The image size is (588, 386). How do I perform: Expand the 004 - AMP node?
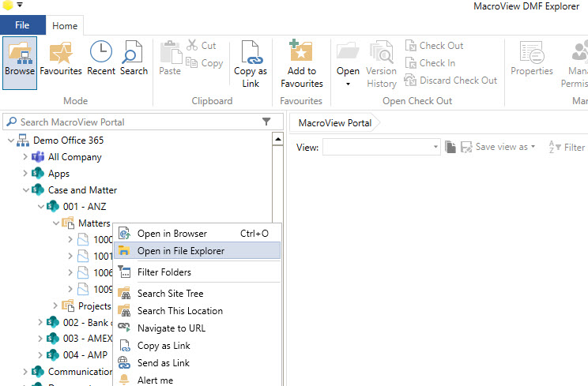pyautogui.click(x=40, y=354)
